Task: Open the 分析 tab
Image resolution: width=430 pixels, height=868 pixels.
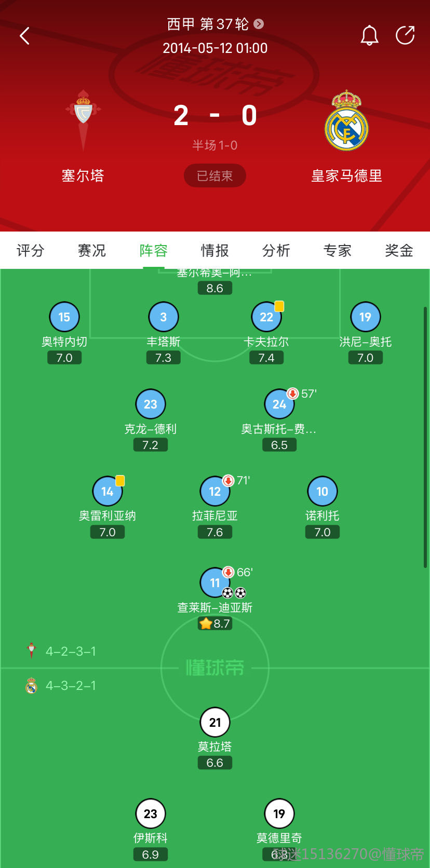Action: tap(276, 251)
